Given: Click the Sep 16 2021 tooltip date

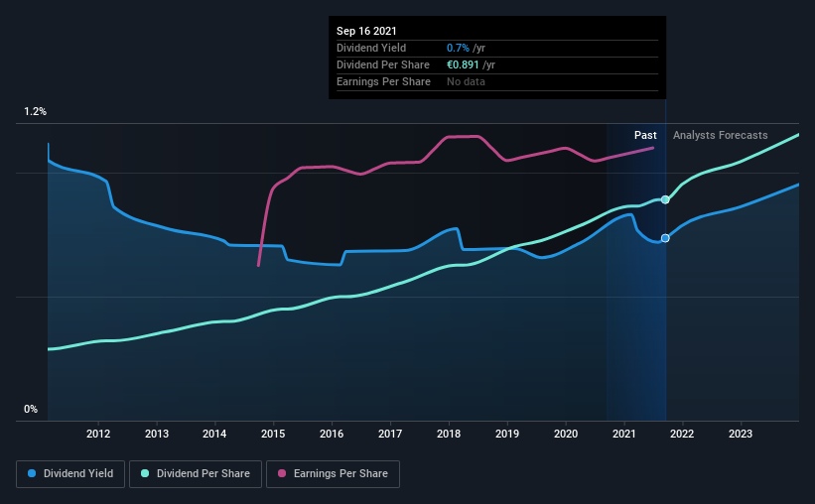Looking at the screenshot, I should click(x=366, y=31).
